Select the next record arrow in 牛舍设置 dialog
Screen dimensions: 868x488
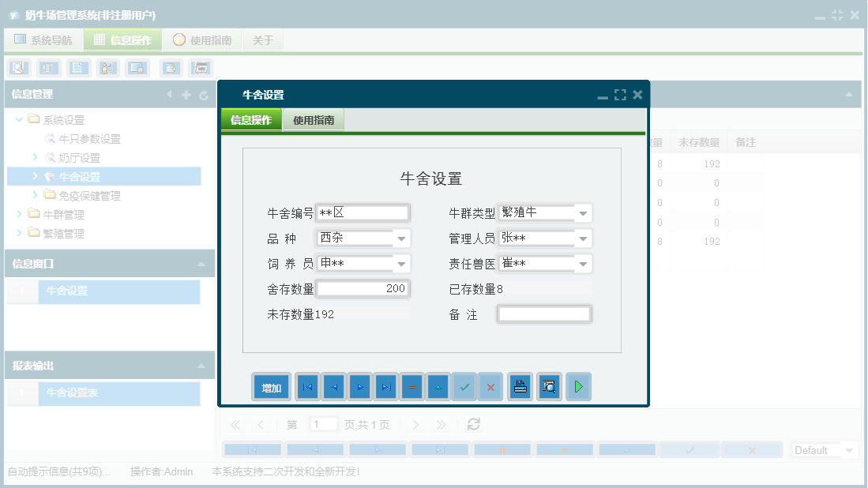[359, 386]
